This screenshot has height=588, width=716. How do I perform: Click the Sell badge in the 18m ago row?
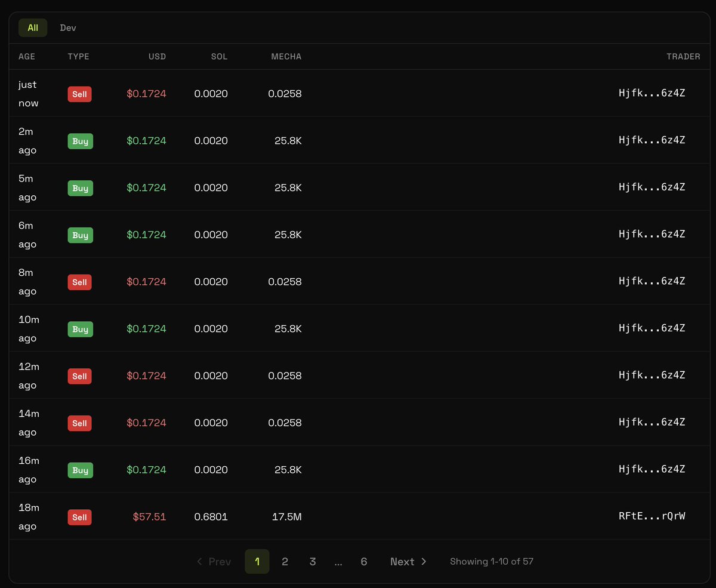coord(79,517)
